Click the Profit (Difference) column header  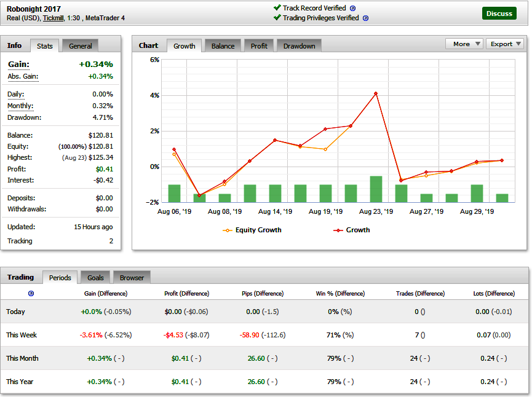pos(186,294)
